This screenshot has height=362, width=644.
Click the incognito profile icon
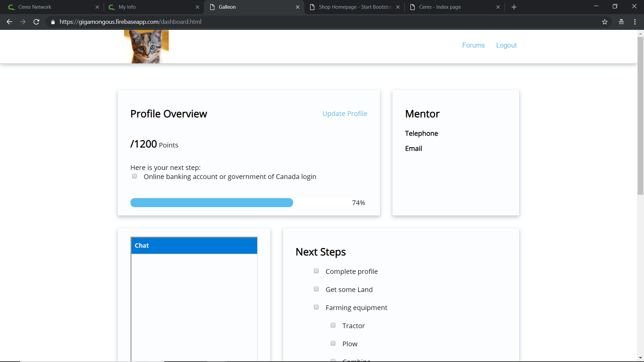click(621, 22)
